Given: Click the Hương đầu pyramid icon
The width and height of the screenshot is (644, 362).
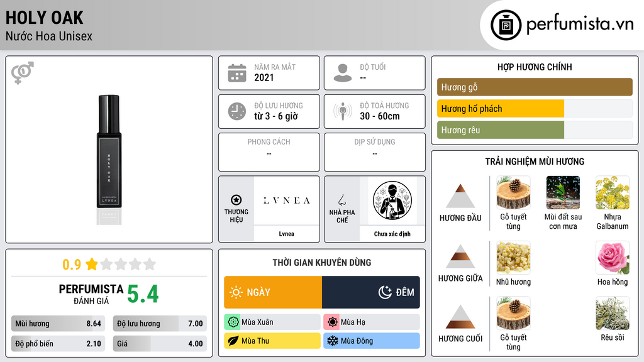Looking at the screenshot, I should 460,196.
